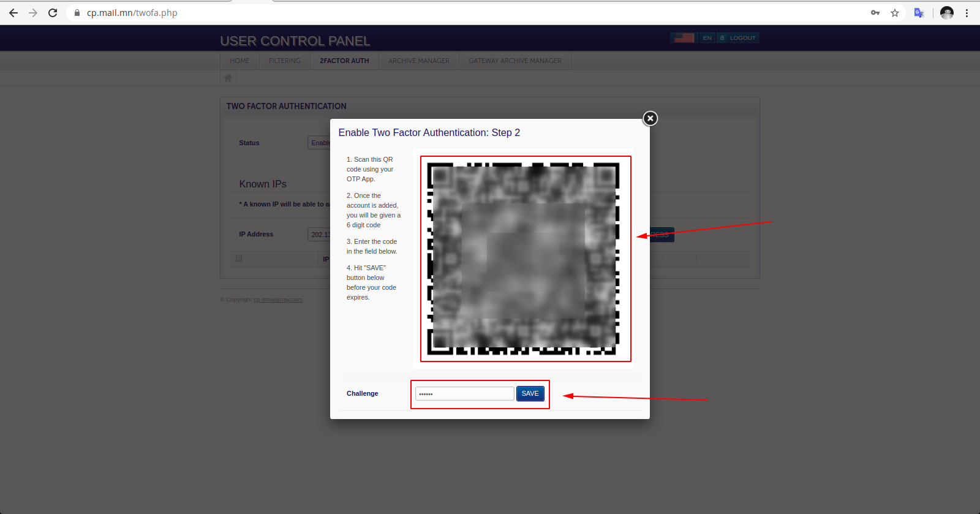Click the 'Enter the code' instruction text
Screen dimensions: 980x514
372,246
